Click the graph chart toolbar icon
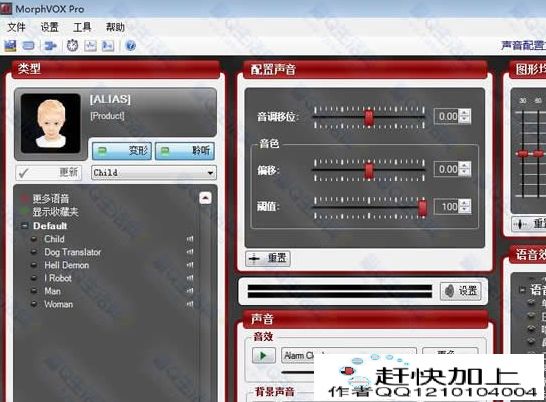This screenshot has height=402, width=546. tap(90, 46)
